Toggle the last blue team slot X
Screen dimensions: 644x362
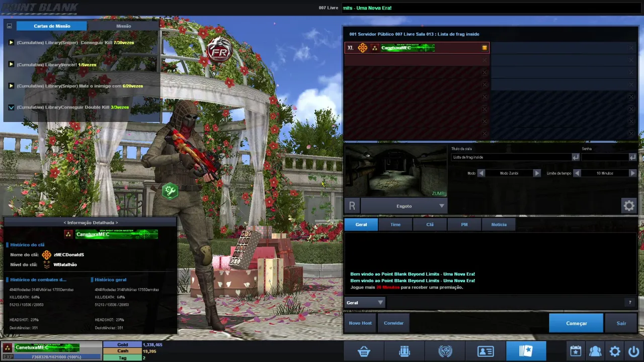(631, 134)
